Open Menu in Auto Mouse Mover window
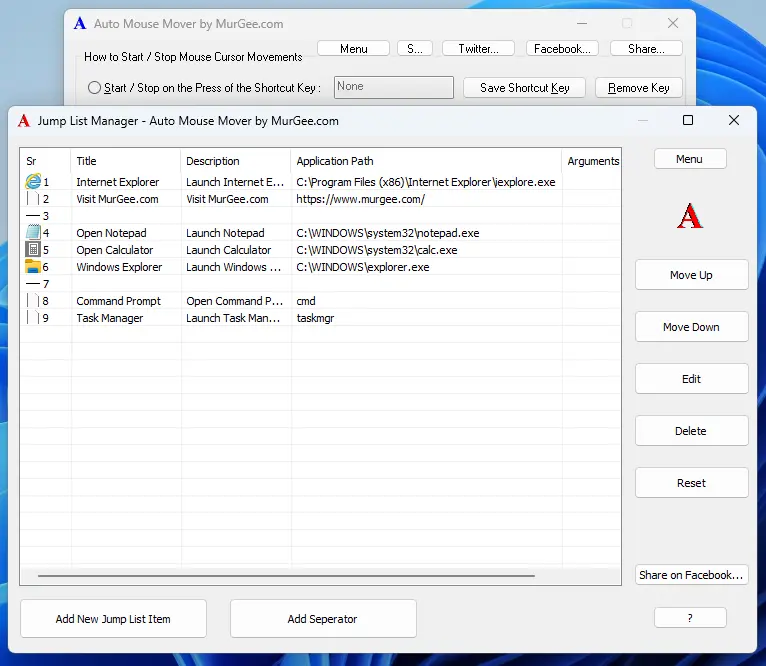This screenshot has height=666, width=766. [x=353, y=48]
